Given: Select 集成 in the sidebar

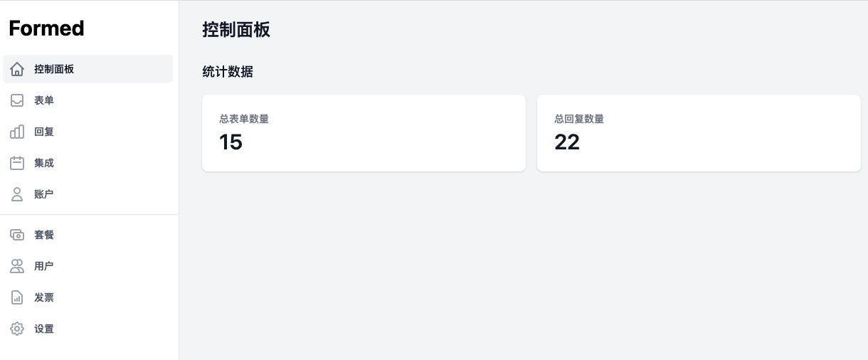Looking at the screenshot, I should pyautogui.click(x=44, y=164).
